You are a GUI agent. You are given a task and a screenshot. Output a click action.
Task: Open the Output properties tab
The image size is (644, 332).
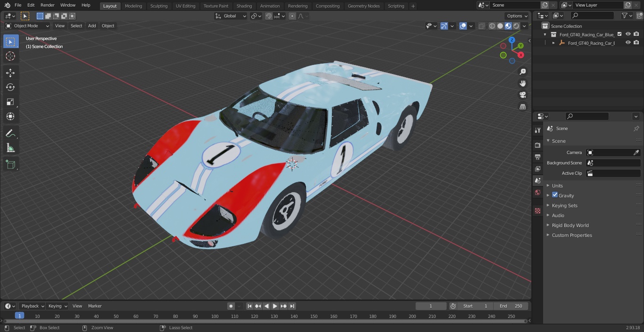point(537,157)
